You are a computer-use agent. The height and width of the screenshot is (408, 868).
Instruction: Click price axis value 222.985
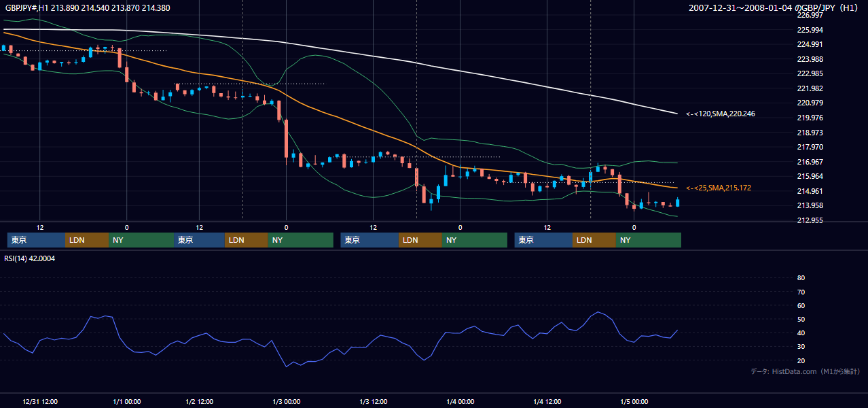point(810,73)
